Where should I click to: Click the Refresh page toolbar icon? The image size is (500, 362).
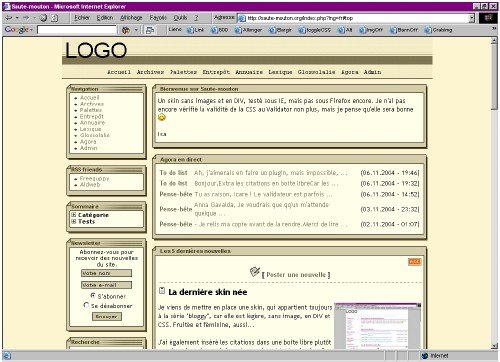click(x=54, y=18)
